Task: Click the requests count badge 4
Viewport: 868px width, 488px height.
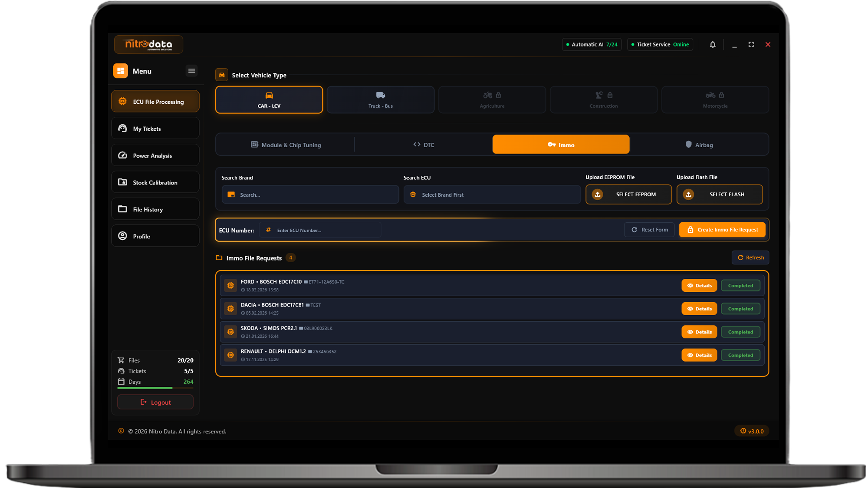Action: [x=291, y=257]
